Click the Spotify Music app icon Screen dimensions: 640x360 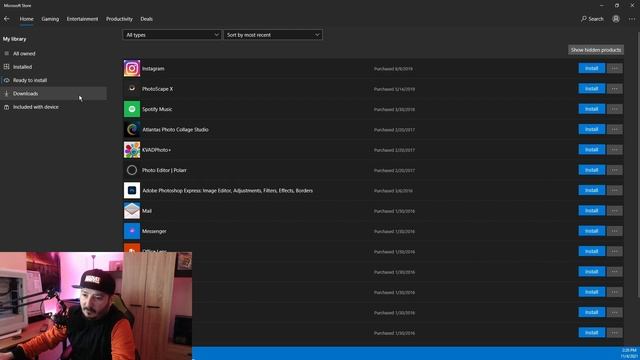tap(132, 109)
